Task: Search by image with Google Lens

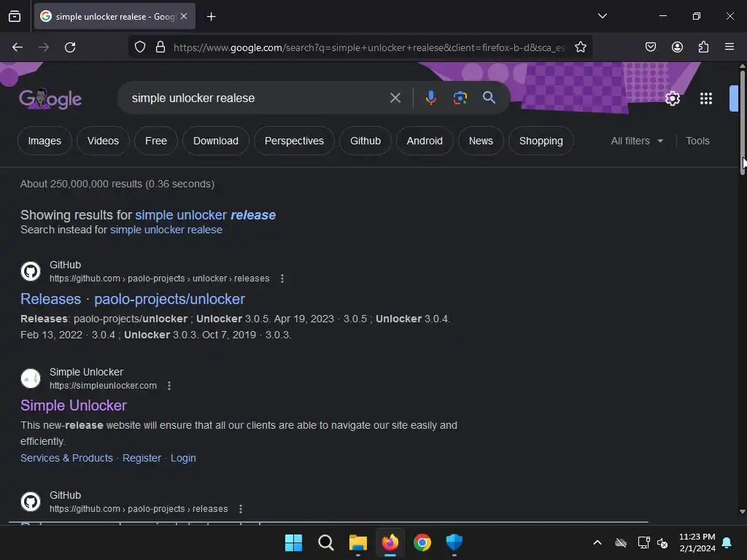Action: pos(460,98)
